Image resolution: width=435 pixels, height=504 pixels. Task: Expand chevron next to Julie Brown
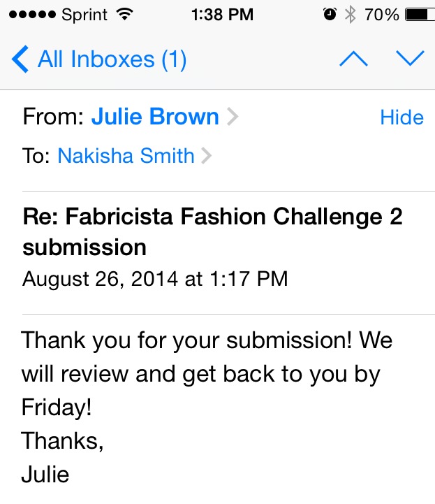(233, 117)
